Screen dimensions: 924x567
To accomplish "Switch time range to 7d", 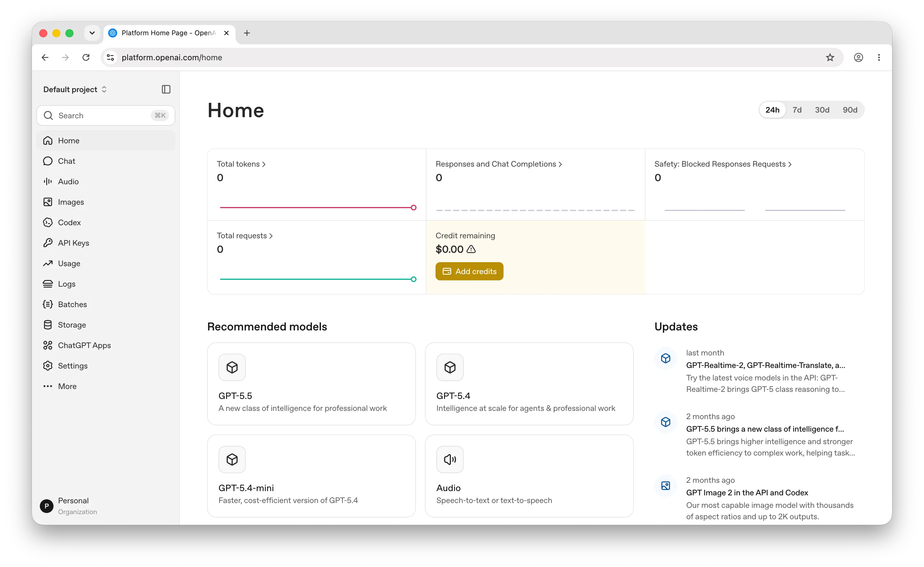I will pos(797,110).
